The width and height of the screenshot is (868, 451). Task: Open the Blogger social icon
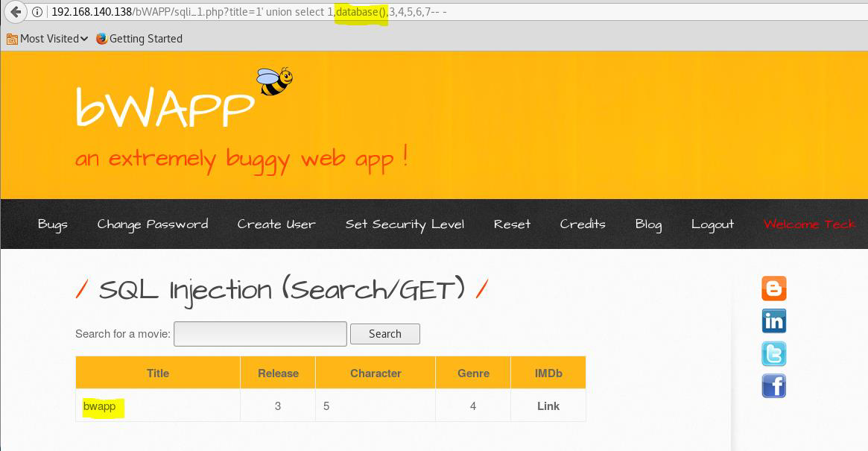click(x=773, y=288)
